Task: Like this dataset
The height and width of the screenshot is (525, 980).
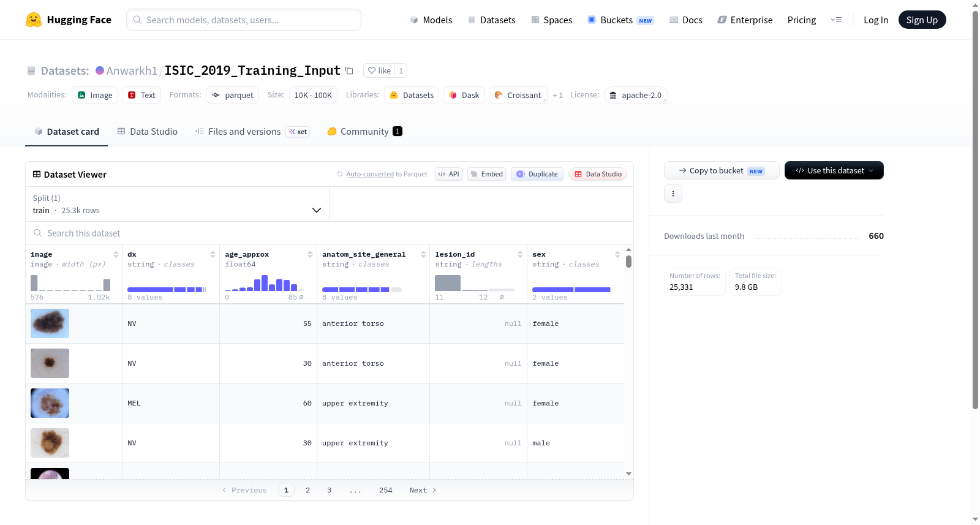Action: pos(379,70)
